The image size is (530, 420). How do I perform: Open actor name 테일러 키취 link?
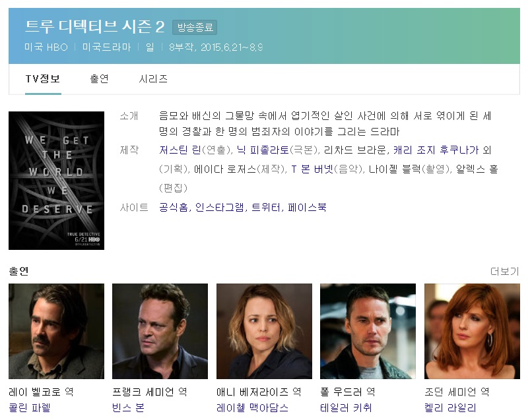tap(346, 408)
